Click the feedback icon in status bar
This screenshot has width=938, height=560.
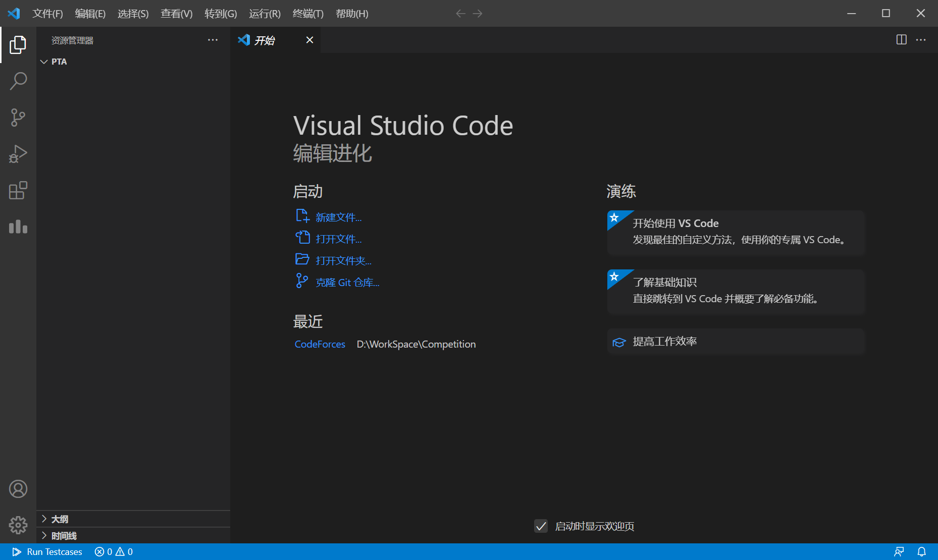899,551
